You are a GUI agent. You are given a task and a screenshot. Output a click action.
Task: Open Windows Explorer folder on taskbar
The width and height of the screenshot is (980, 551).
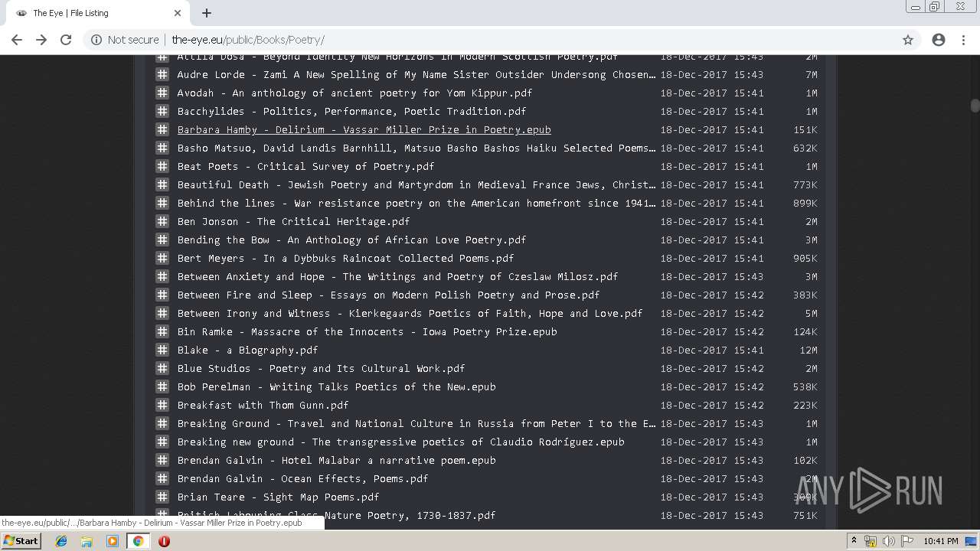pyautogui.click(x=87, y=541)
